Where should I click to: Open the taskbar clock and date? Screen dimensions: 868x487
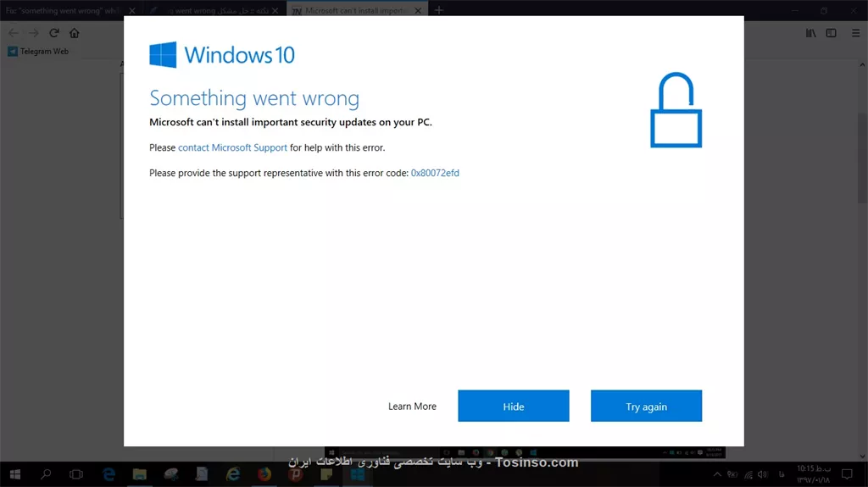[x=814, y=474]
